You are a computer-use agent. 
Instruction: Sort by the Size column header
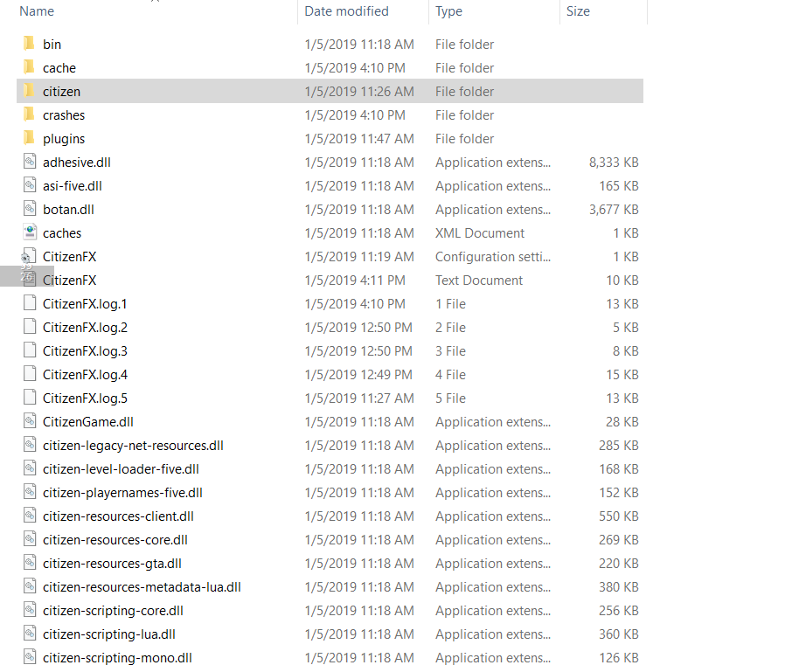click(578, 11)
